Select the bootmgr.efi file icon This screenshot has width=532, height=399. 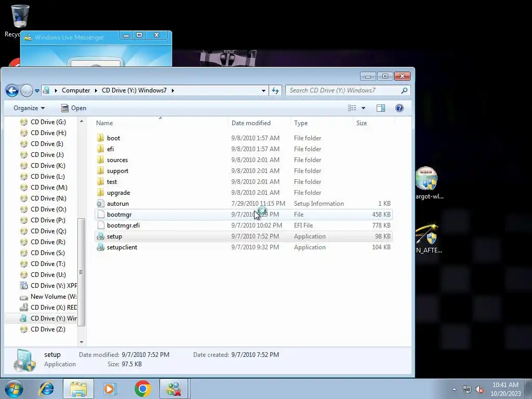click(x=100, y=225)
